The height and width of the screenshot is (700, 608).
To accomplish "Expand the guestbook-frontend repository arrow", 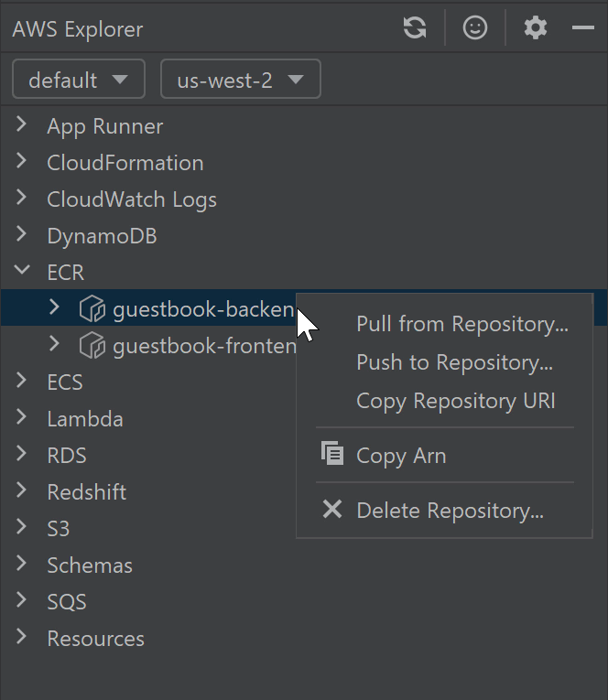I will 54,345.
